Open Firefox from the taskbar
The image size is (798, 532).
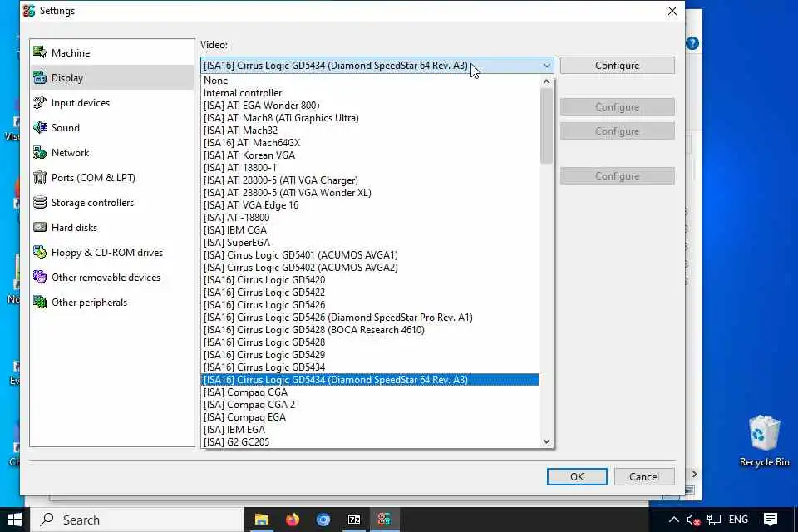293,520
